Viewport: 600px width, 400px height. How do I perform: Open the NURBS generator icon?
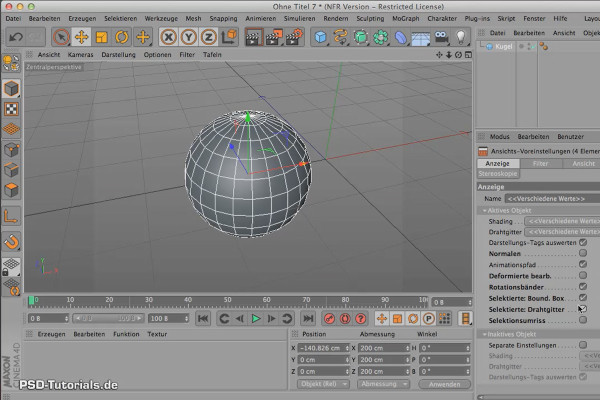tap(360, 37)
